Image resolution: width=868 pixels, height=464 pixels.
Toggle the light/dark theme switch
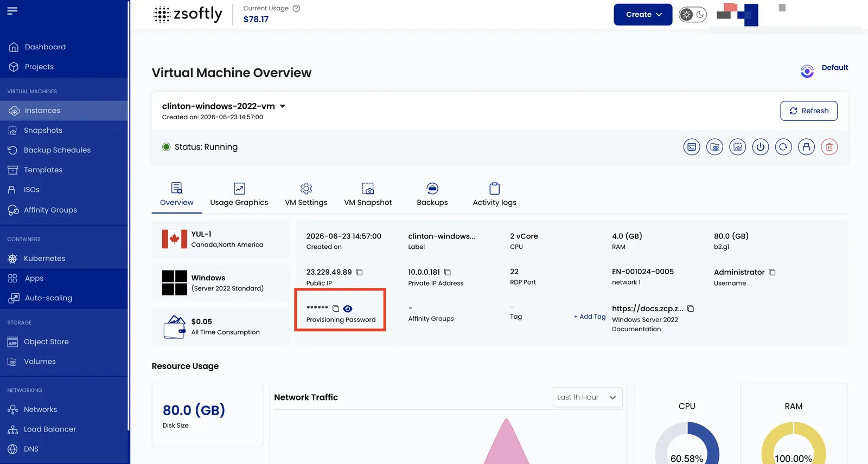pos(693,15)
